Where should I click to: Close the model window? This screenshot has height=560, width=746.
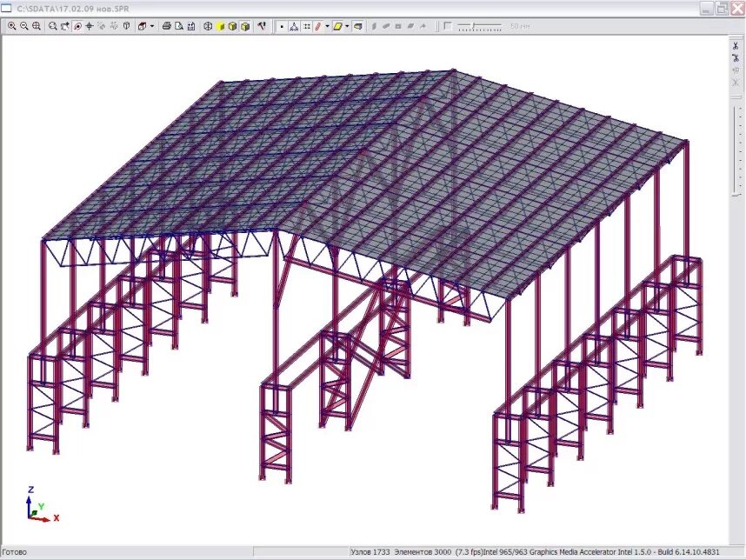pyautogui.click(x=737, y=8)
